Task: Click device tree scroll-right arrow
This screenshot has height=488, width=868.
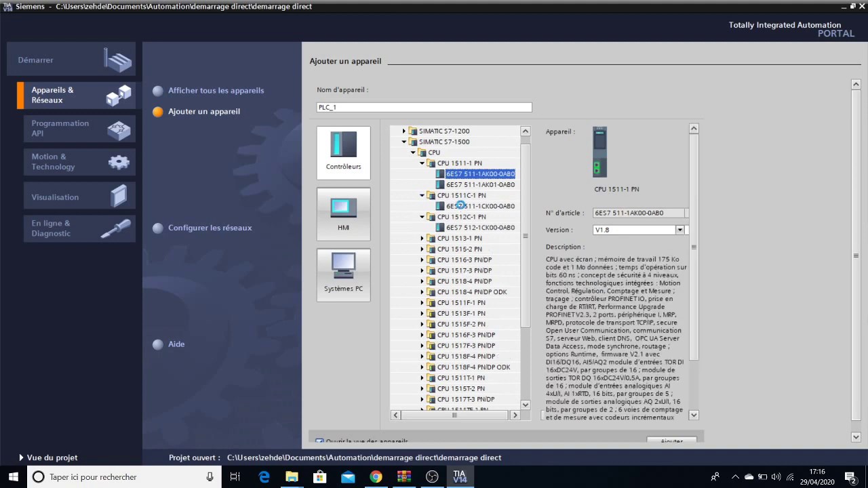Action: coord(515,415)
